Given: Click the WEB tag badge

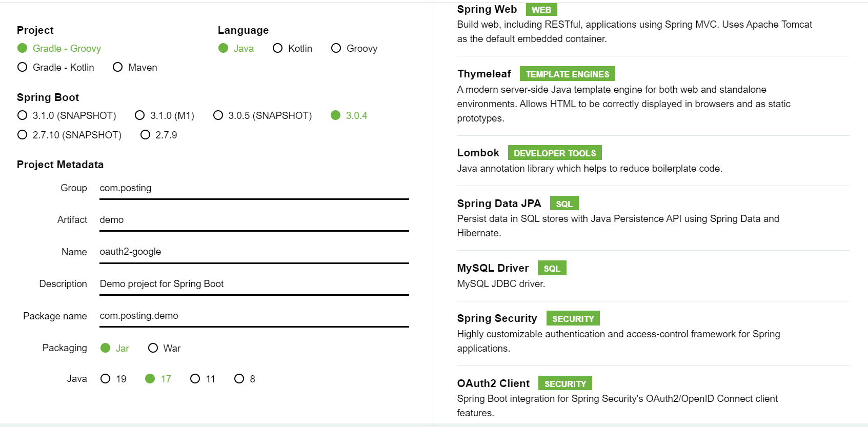Looking at the screenshot, I should coord(541,10).
